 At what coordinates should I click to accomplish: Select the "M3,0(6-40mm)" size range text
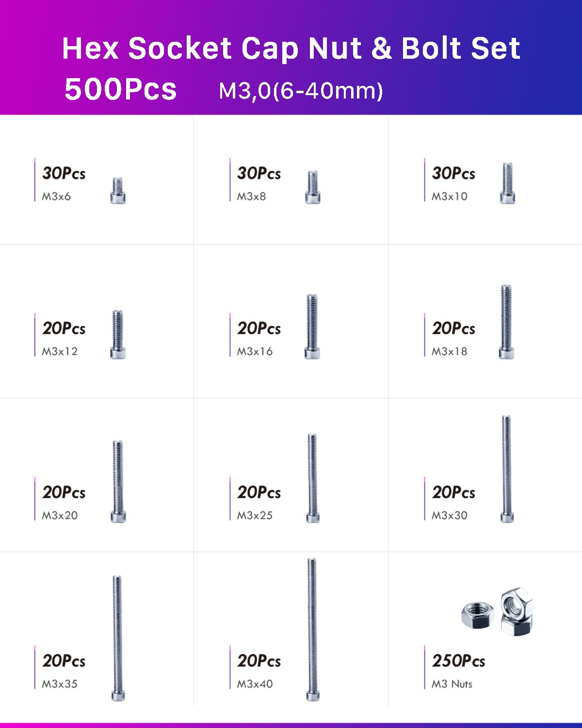(x=301, y=91)
